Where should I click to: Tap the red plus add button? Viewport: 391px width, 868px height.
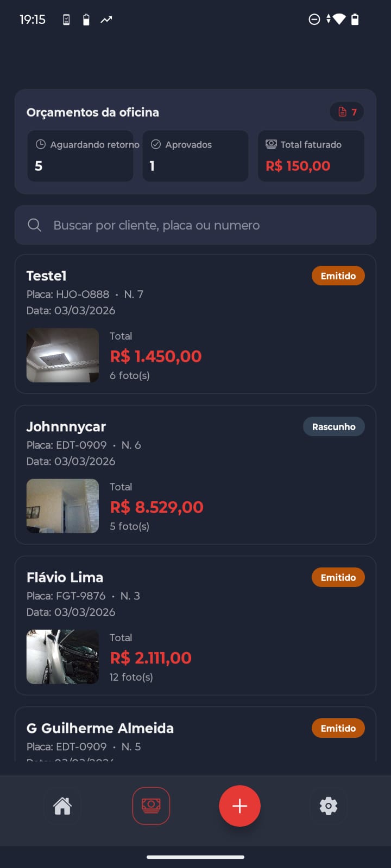(x=239, y=806)
